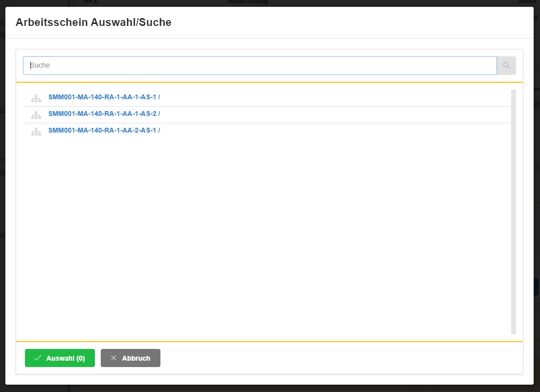Click the KKS column header behind dialog
Screen dimensions: 540x392
90,2
